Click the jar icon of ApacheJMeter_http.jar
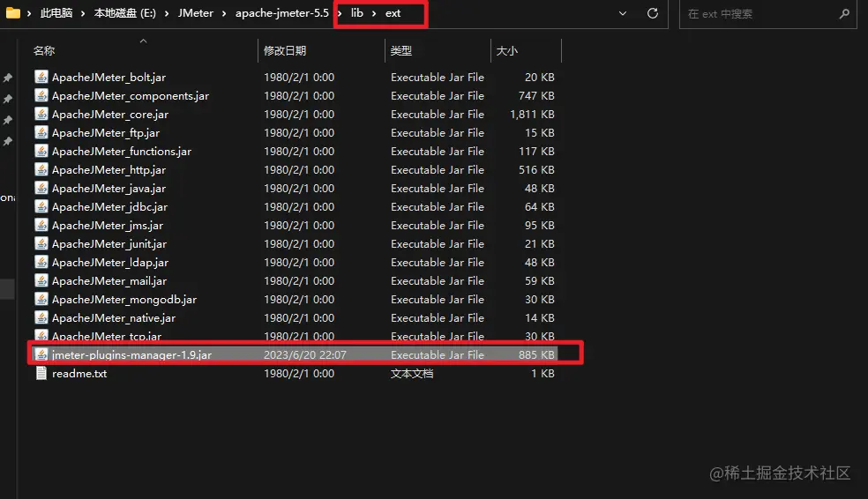This screenshot has width=868, height=499. pos(41,169)
